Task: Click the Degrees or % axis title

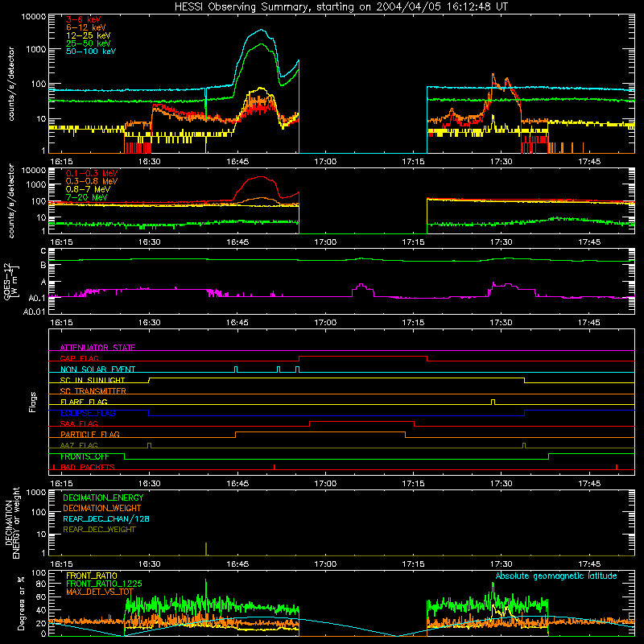Action: pos(21,604)
